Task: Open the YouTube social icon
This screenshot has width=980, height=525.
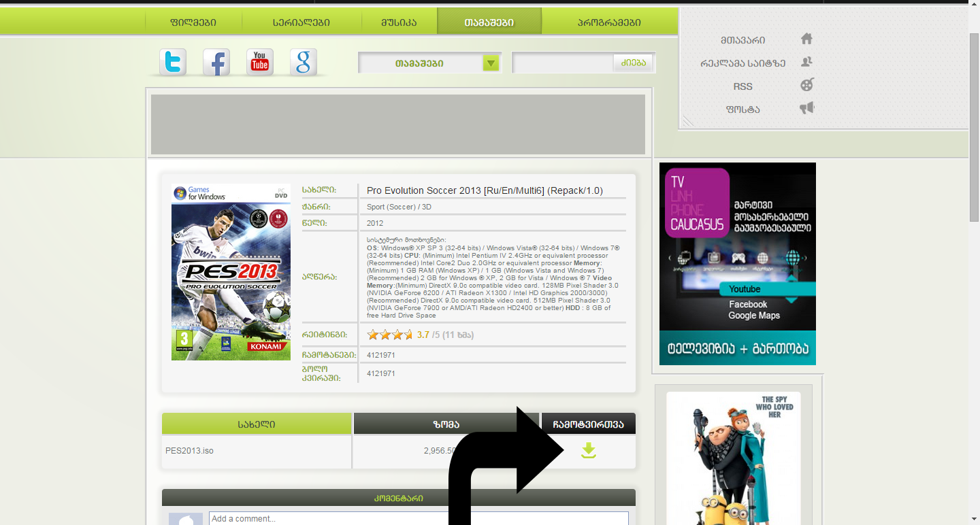Action: (260, 63)
